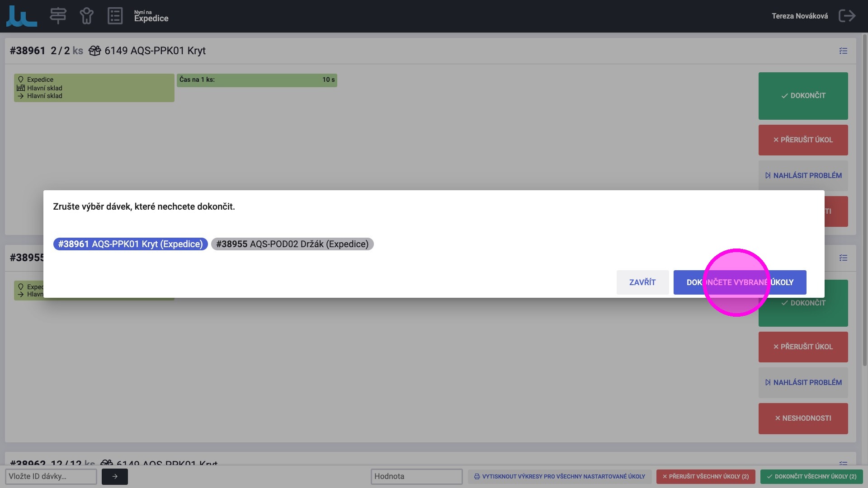Toggle the #38955 AQS-POD02 Držák chip
868x488 pixels.
pos(292,244)
